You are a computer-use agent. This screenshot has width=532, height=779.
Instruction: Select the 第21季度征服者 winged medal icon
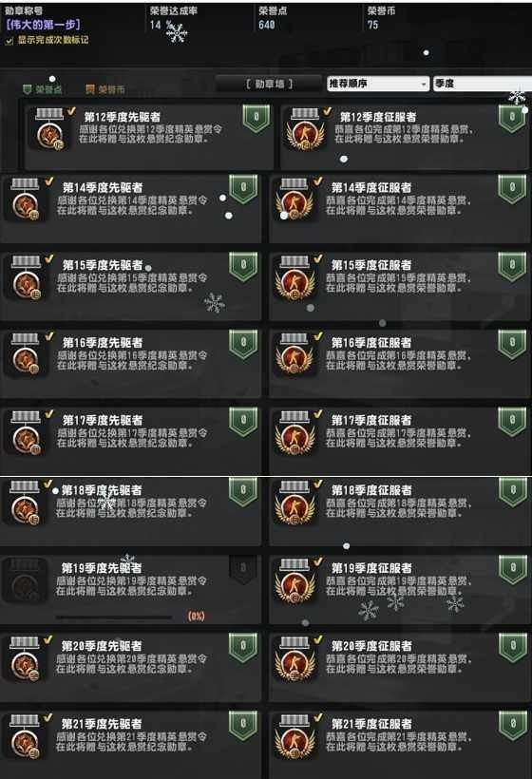(x=294, y=735)
